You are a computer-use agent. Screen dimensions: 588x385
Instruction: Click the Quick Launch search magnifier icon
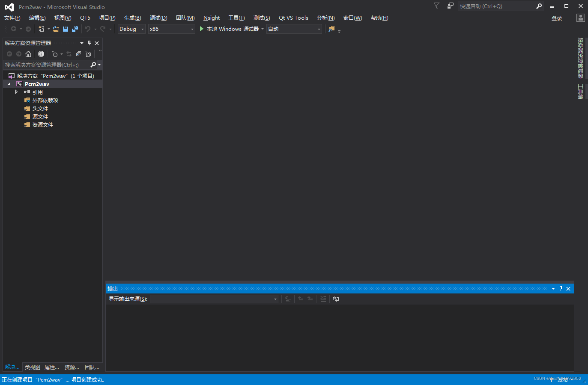[539, 6]
